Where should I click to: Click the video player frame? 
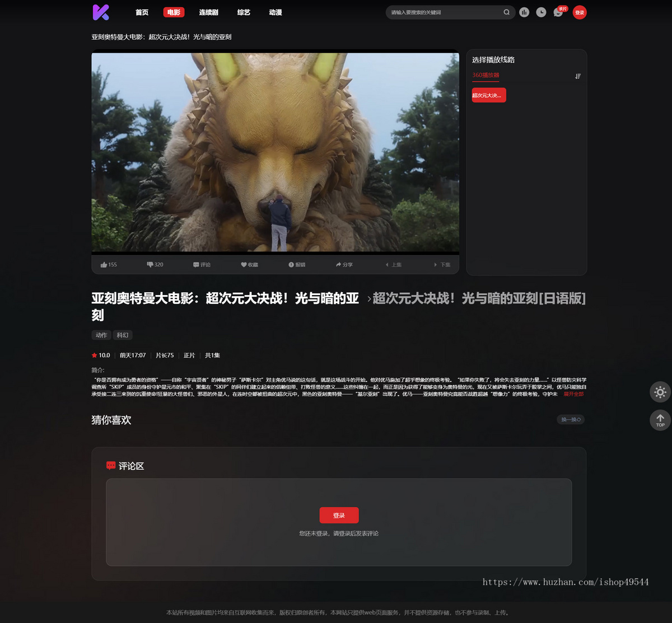[x=276, y=152]
